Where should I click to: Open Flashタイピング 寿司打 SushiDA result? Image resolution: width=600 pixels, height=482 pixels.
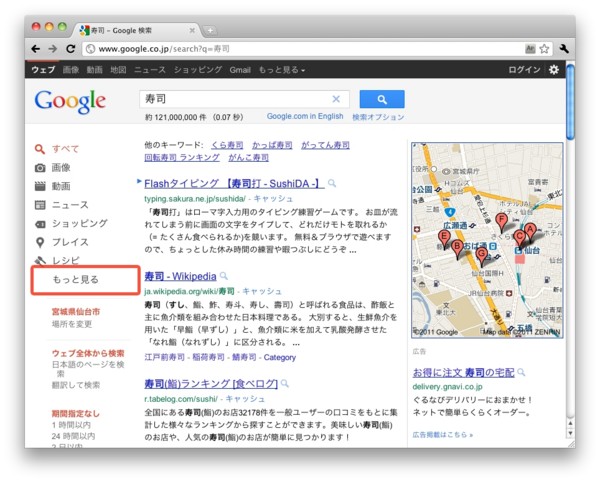(234, 184)
